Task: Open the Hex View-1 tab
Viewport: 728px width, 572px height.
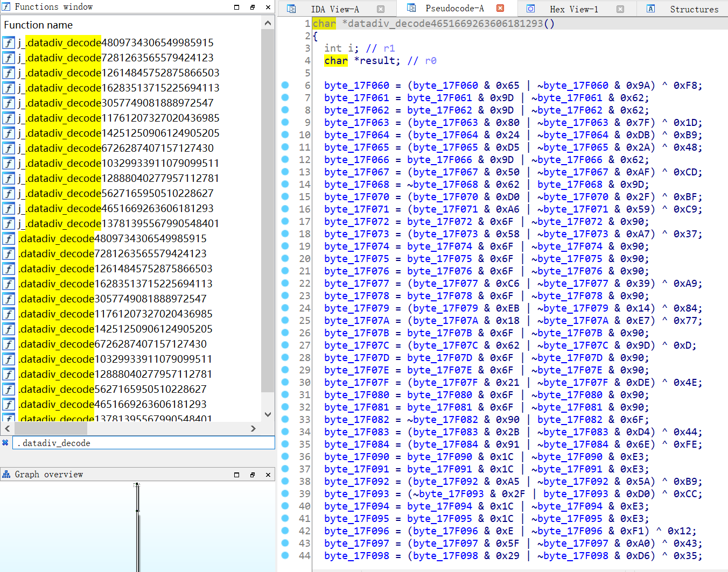Action: point(574,9)
